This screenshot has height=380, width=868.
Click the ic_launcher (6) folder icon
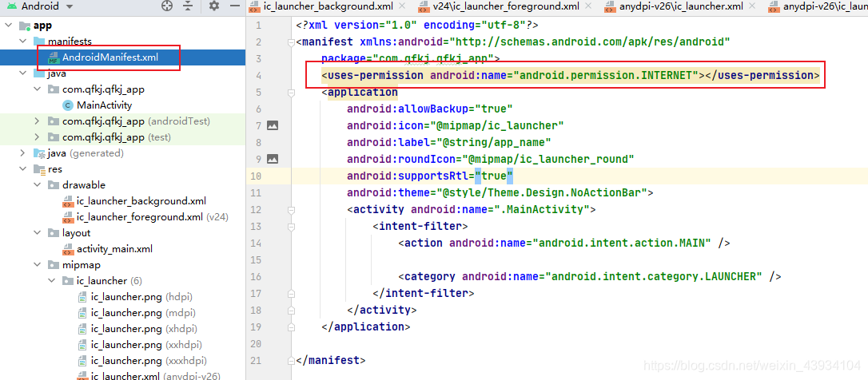(67, 281)
